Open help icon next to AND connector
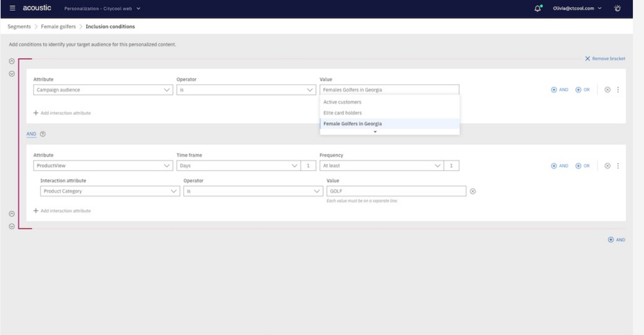644x335 pixels. 43,134
